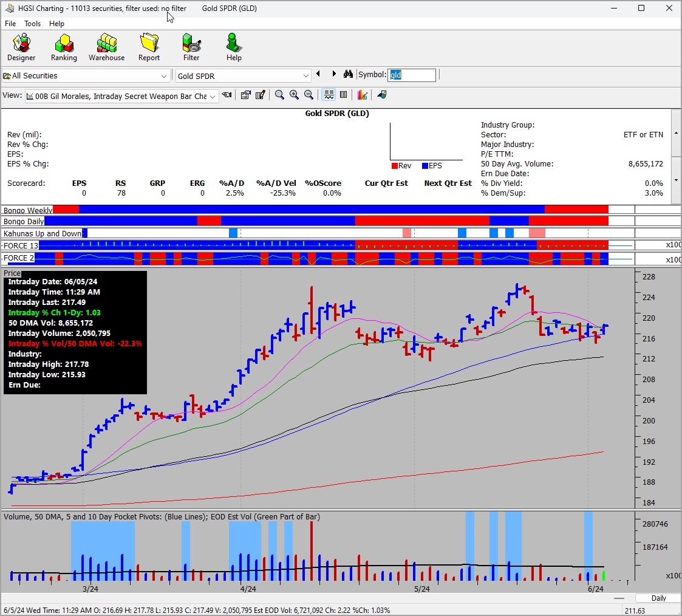Click the zoom out magnifier icon

pos(309,95)
